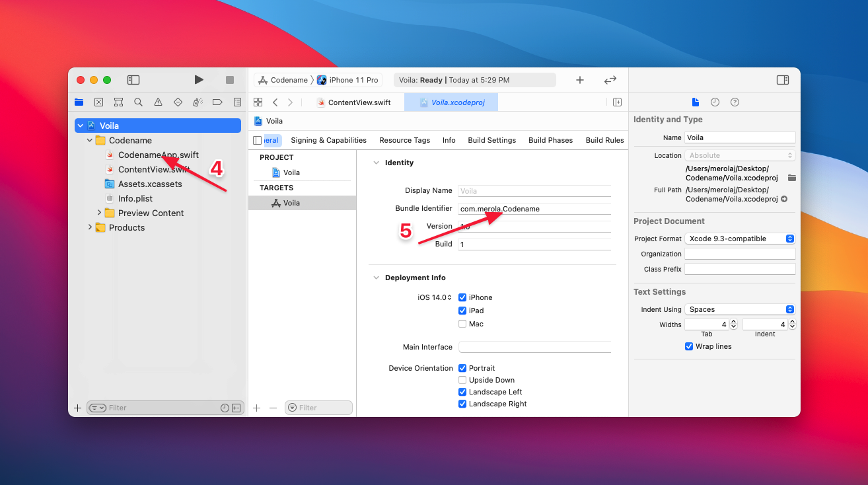Collapse the Codename folder
This screenshot has height=485, width=868.
(x=90, y=140)
